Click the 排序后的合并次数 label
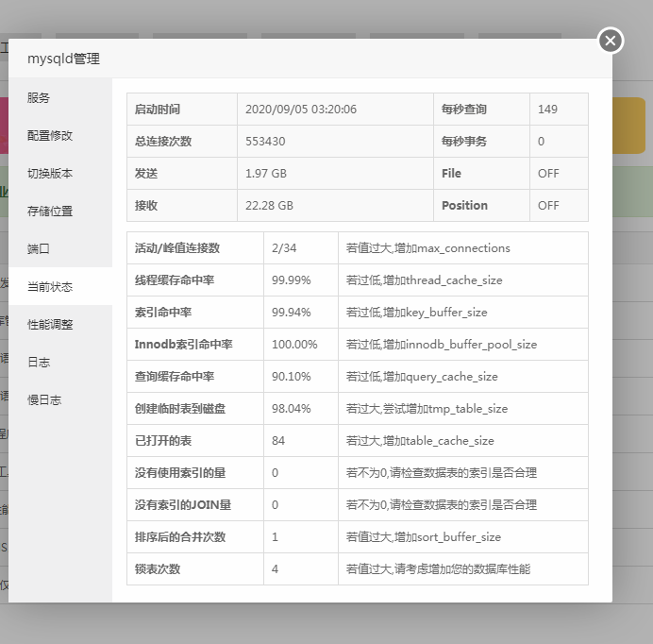The width and height of the screenshot is (653, 644). click(180, 537)
